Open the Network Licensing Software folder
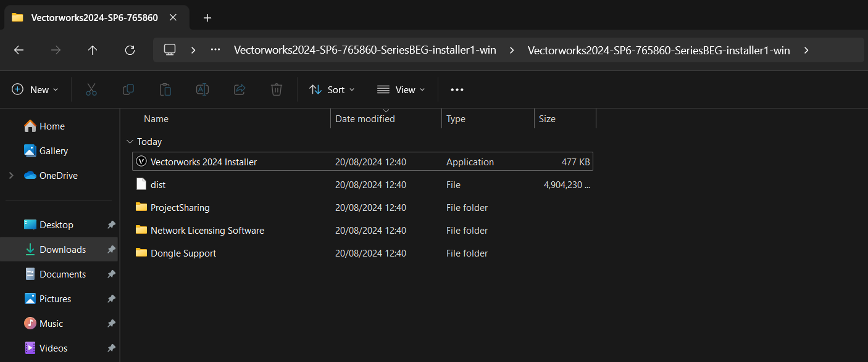 point(207,231)
